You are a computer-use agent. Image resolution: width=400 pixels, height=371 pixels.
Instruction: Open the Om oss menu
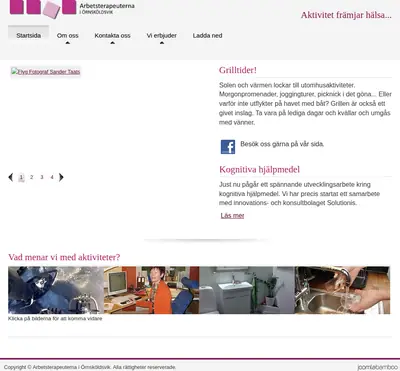(67, 35)
